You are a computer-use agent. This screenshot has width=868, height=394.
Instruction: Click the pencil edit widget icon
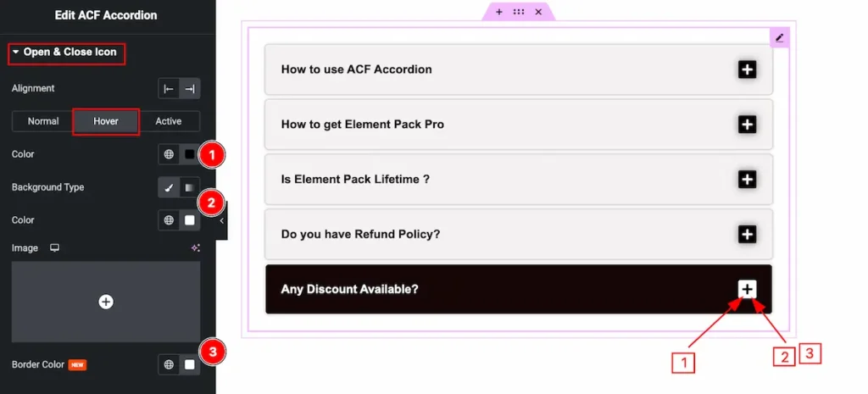779,37
